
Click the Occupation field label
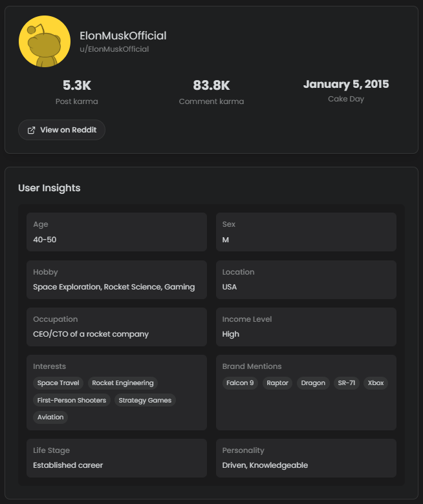(x=56, y=319)
